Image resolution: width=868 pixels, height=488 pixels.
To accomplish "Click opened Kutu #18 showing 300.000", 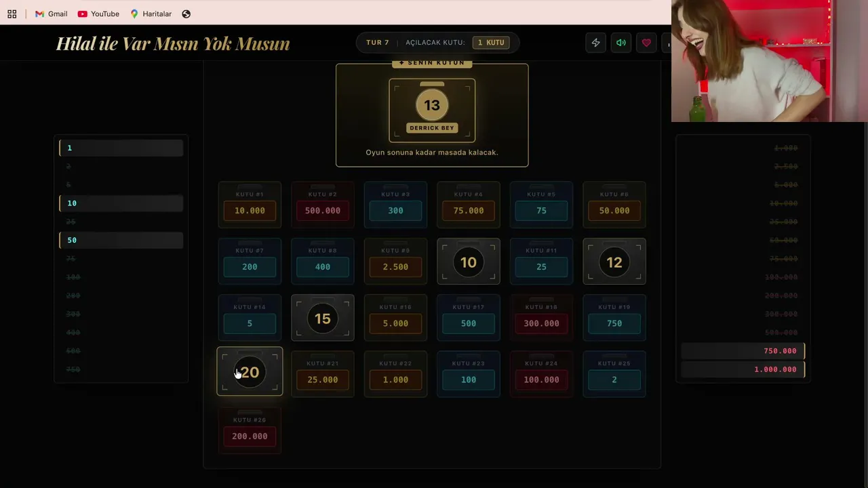I will [x=541, y=318].
